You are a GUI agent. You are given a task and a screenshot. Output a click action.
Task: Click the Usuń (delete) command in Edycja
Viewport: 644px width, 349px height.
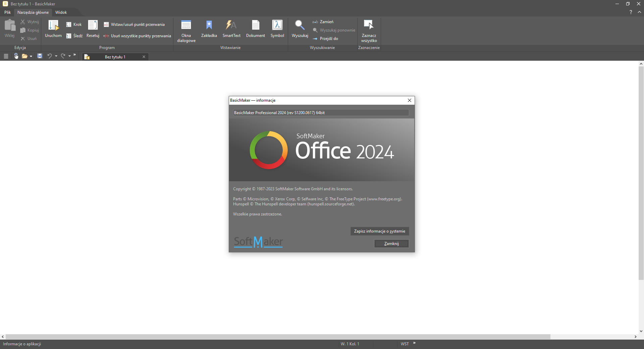pos(29,39)
